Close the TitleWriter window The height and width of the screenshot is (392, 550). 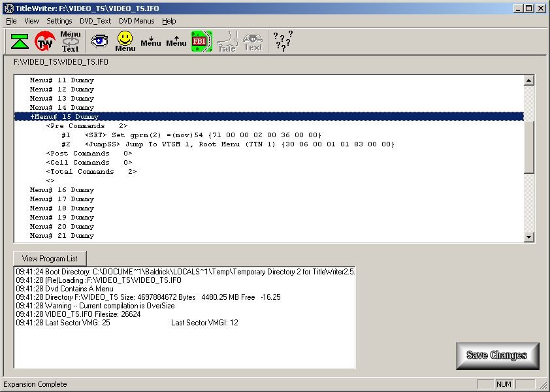pos(541,8)
